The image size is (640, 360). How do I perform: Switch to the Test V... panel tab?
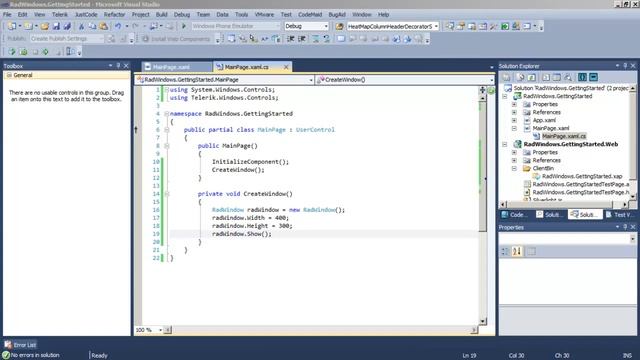coord(620,215)
